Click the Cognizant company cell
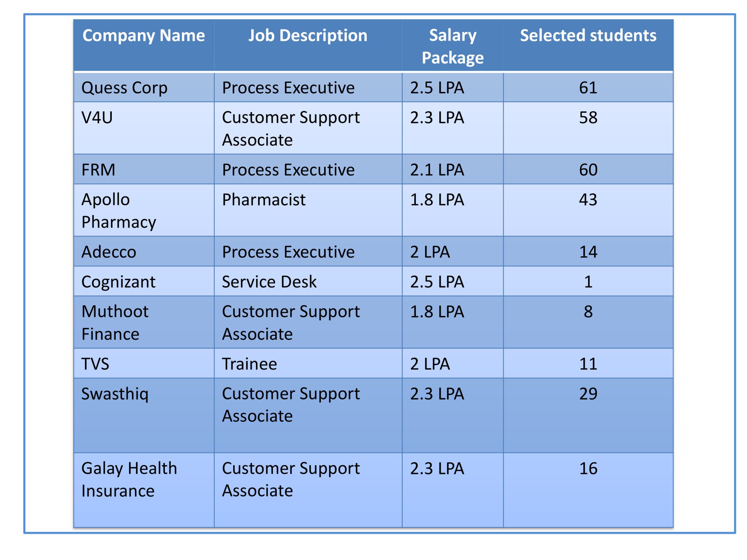Viewport: 747px width, 560px height. (118, 282)
